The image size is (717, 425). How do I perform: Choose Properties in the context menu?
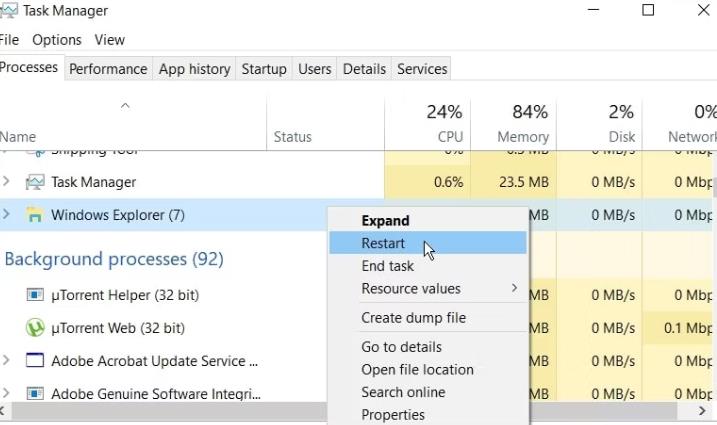[428, 414]
